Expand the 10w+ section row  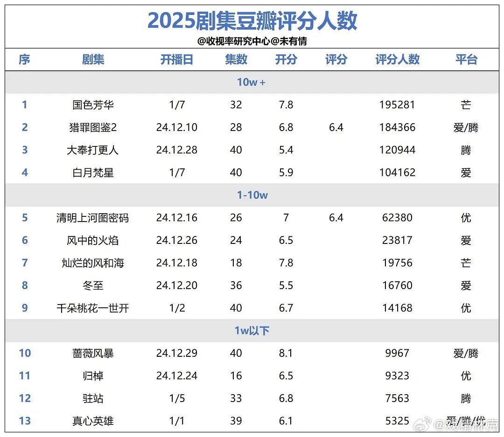coord(252,82)
